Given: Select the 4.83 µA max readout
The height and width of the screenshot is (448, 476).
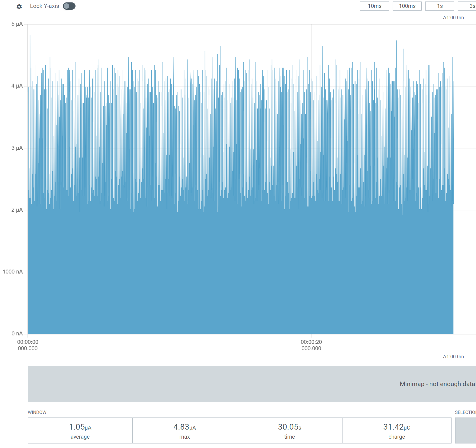Looking at the screenshot, I should click(185, 430).
